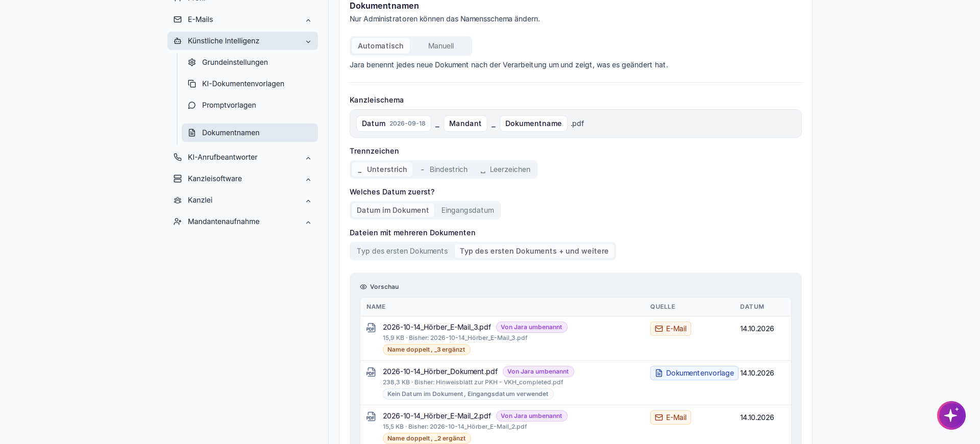Click the Kanzleisoftware server icon

coord(178,179)
